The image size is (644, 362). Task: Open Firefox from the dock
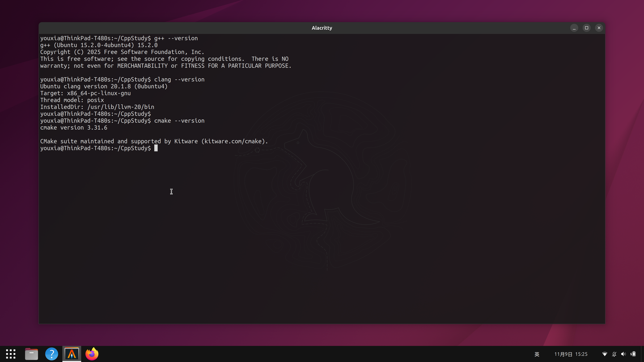[92, 354]
